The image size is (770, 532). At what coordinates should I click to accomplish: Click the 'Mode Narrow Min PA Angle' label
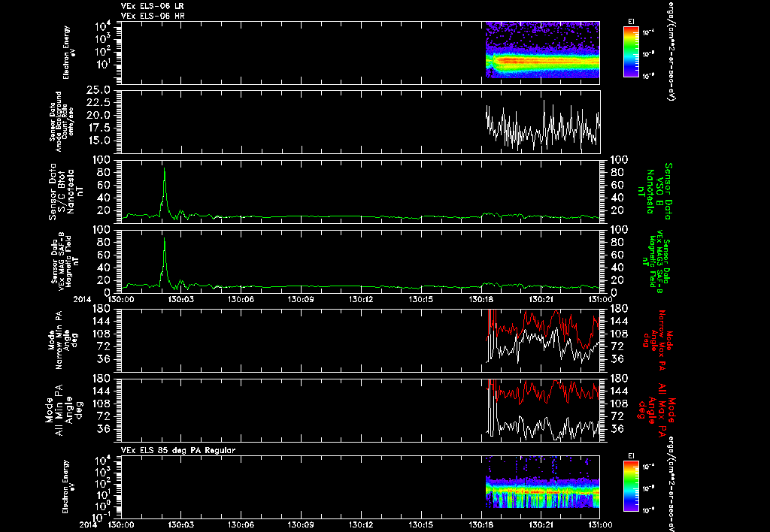[62, 341]
